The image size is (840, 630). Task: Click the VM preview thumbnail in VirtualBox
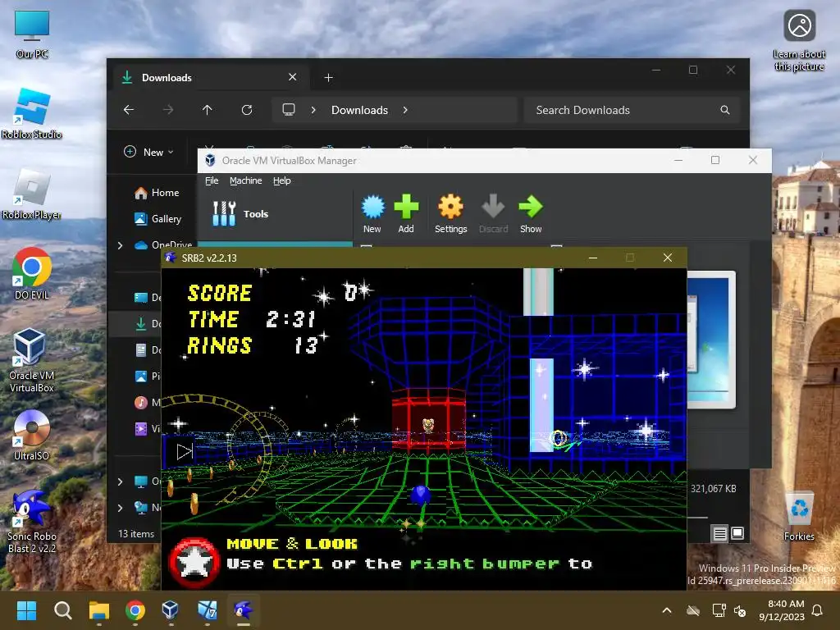(x=711, y=339)
